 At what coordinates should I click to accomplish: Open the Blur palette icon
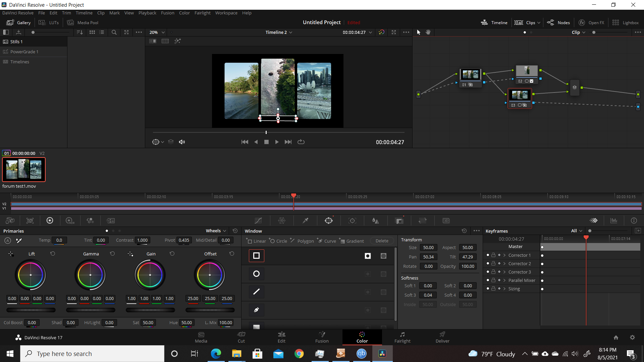tap(376, 221)
